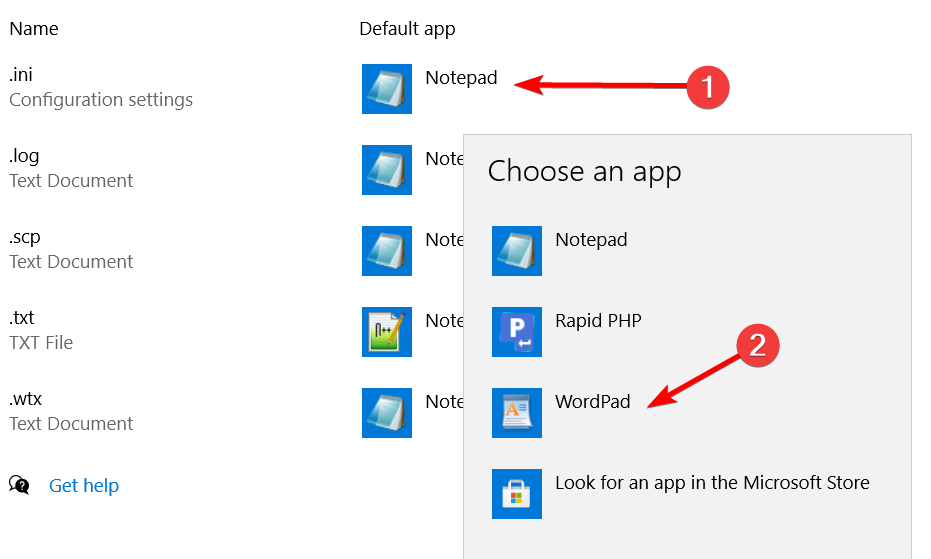The image size is (931, 559).
Task: Click the Notepad icon beside .log
Action: [387, 170]
